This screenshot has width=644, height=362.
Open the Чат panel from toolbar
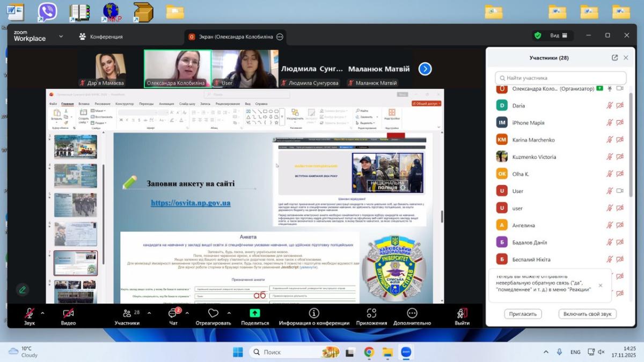(x=173, y=313)
